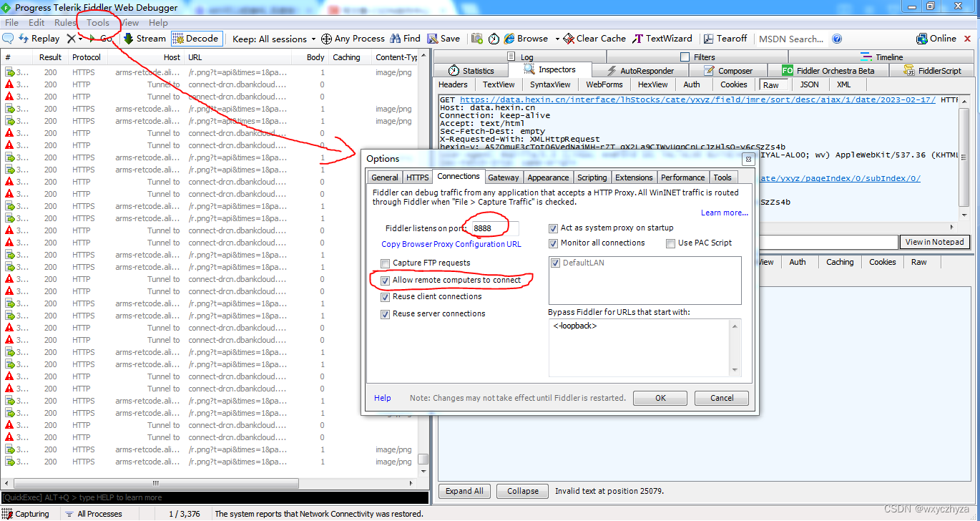Click the Tearoff toolbar icon
The width and height of the screenshot is (980, 521).
709,39
